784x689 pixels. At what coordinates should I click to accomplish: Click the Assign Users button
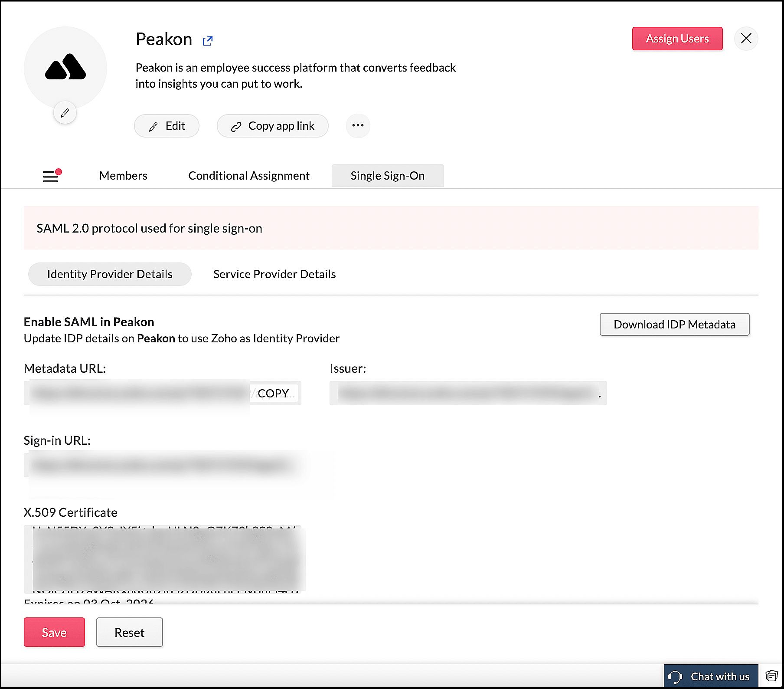pos(677,39)
